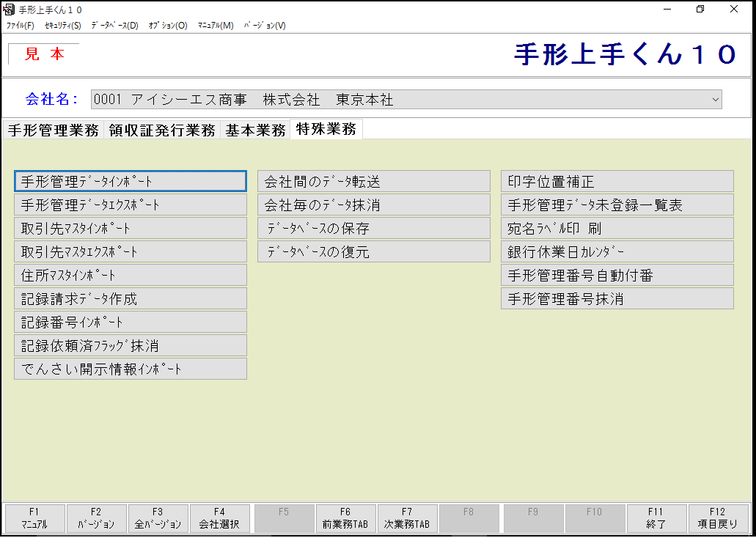Expand the 会社名 company dropdown

pos(715,99)
